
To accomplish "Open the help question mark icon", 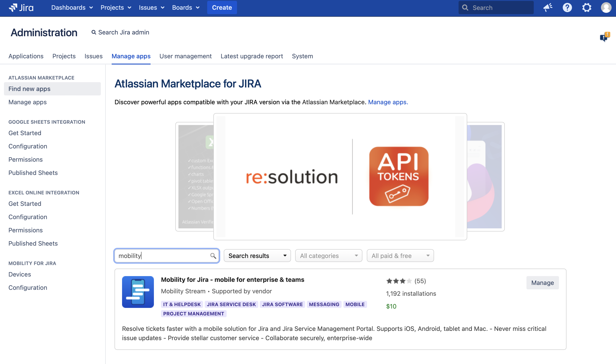I will coord(567,8).
